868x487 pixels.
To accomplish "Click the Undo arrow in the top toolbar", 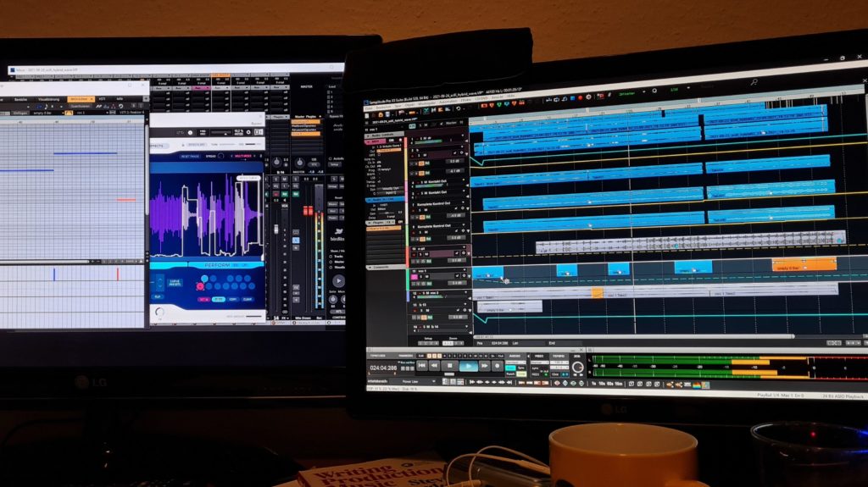I will coord(459,108).
